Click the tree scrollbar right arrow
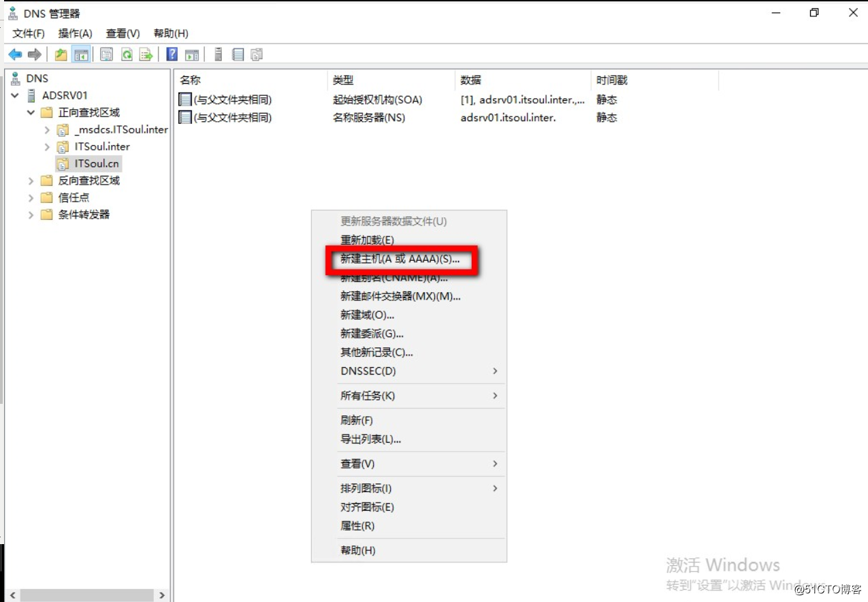 pyautogui.click(x=162, y=595)
